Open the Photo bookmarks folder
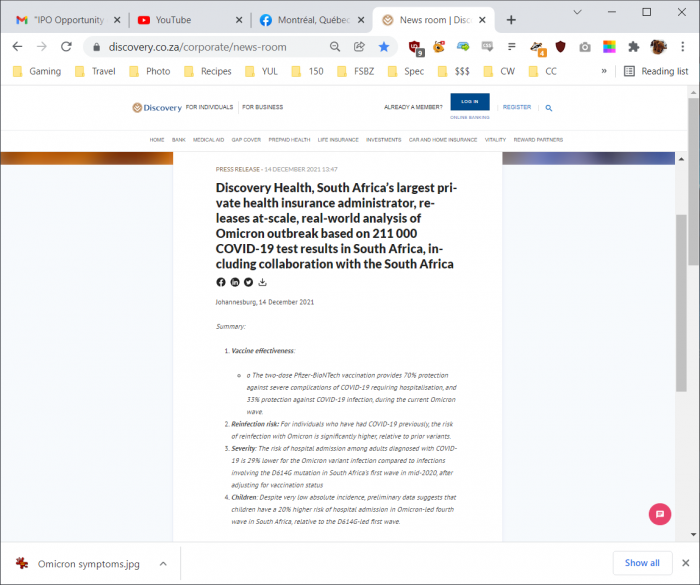This screenshot has width=700, height=585. click(150, 71)
